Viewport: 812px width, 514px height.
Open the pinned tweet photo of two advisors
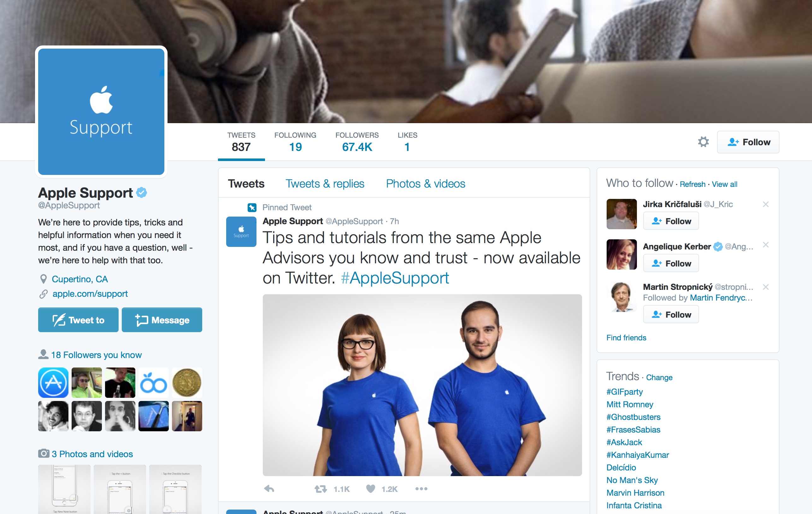coord(422,385)
